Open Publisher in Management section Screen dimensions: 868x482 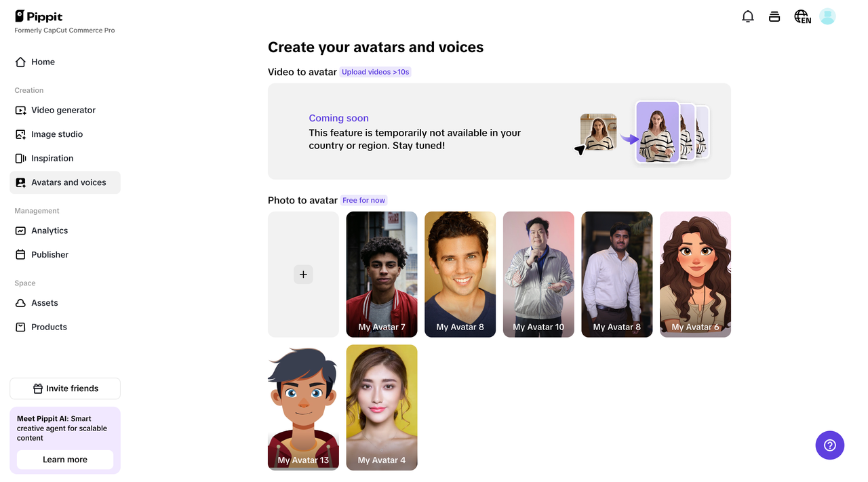tap(50, 255)
